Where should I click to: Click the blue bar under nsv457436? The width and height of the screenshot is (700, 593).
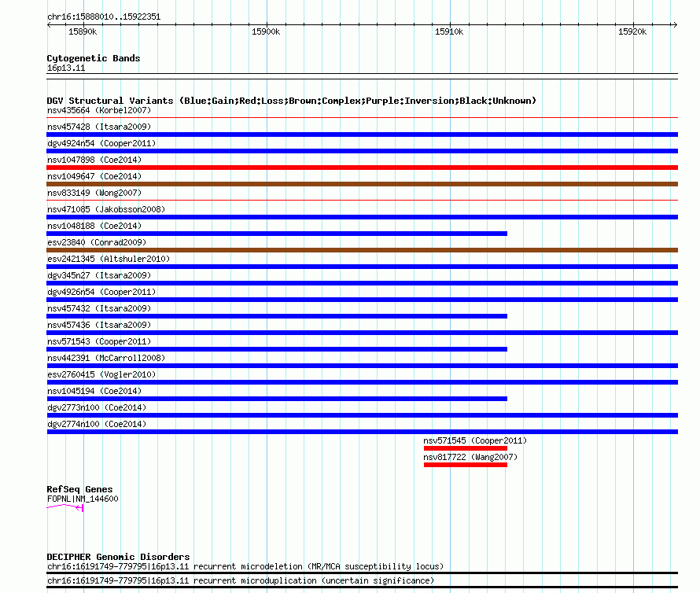[362, 333]
